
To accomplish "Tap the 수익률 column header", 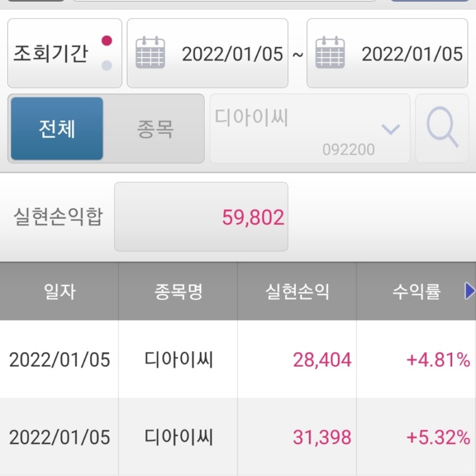I will [416, 291].
